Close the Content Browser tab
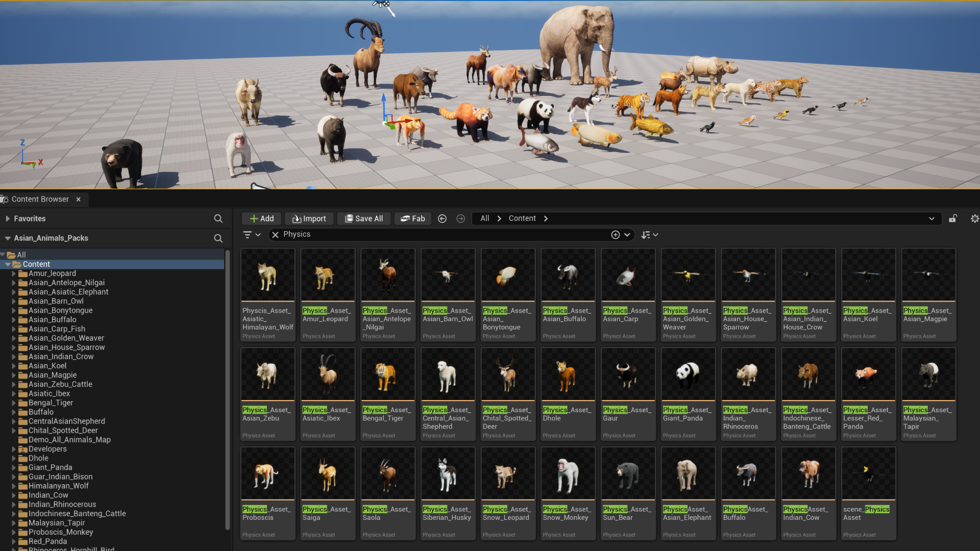 pyautogui.click(x=78, y=199)
